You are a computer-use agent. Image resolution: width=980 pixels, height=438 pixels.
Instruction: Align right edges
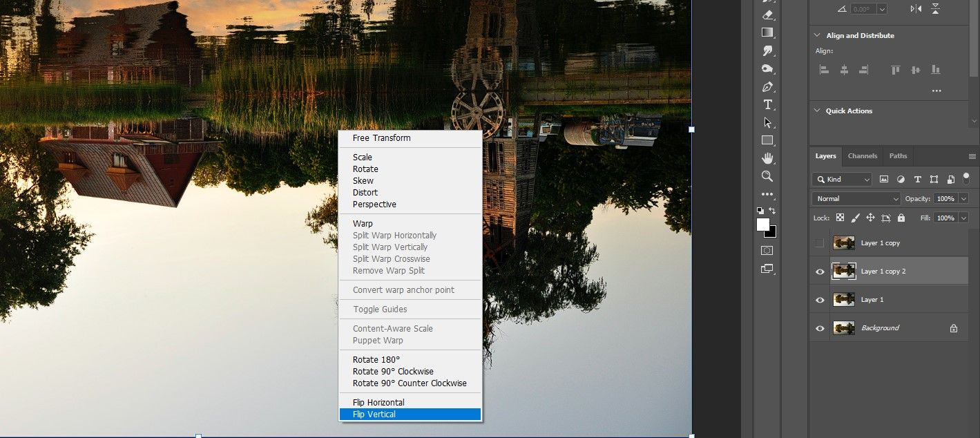(x=863, y=70)
